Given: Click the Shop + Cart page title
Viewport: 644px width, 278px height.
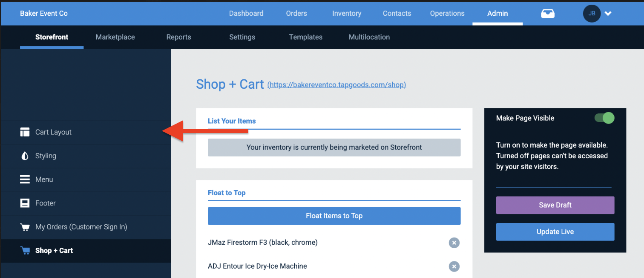Looking at the screenshot, I should [230, 84].
